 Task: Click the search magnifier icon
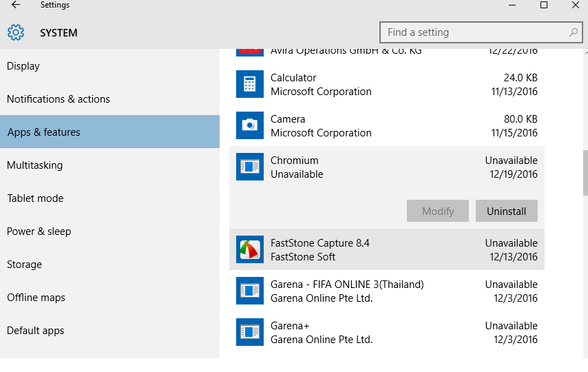click(x=573, y=32)
